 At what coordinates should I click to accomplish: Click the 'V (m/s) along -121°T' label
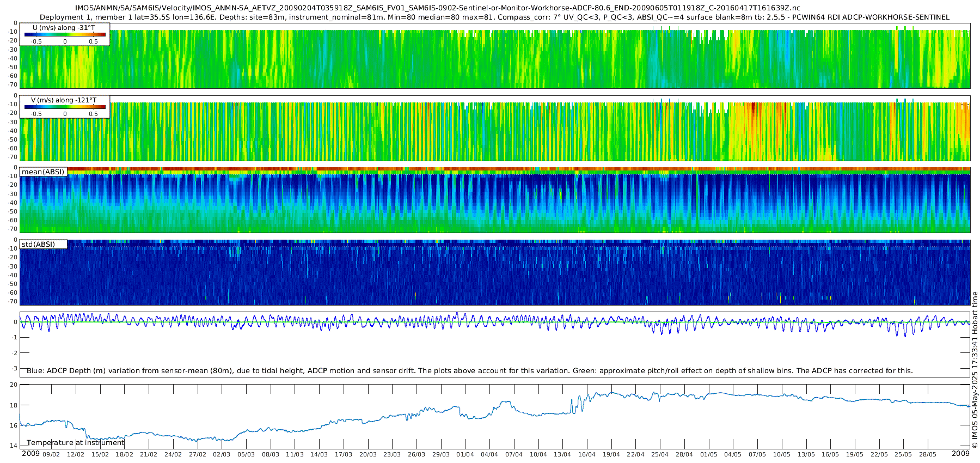coord(64,100)
